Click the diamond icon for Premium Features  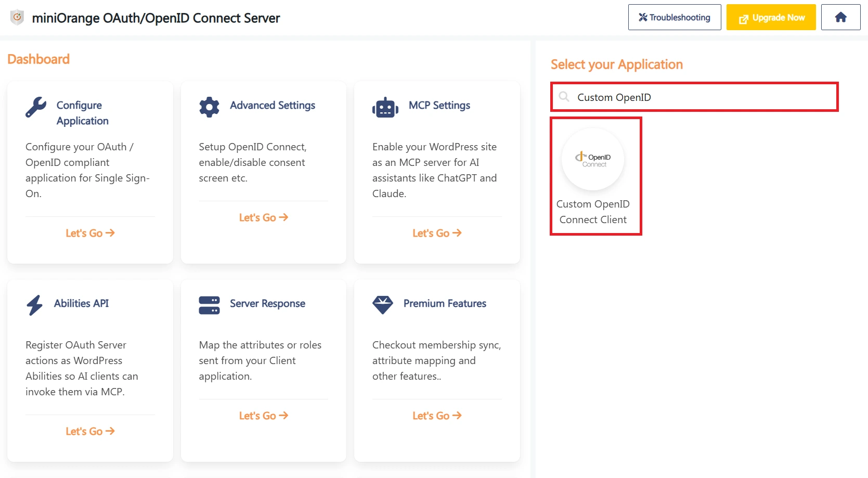383,305
